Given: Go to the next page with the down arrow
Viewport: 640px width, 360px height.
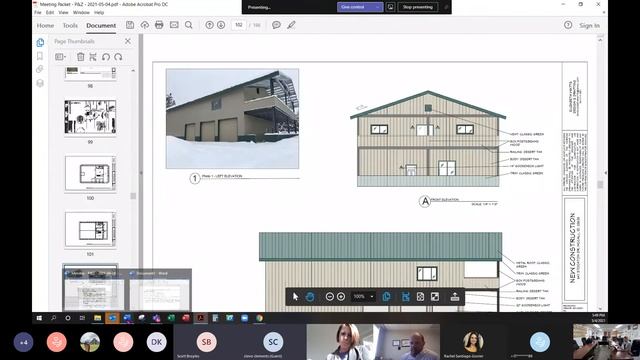Looking at the screenshot, I should tap(221, 25).
